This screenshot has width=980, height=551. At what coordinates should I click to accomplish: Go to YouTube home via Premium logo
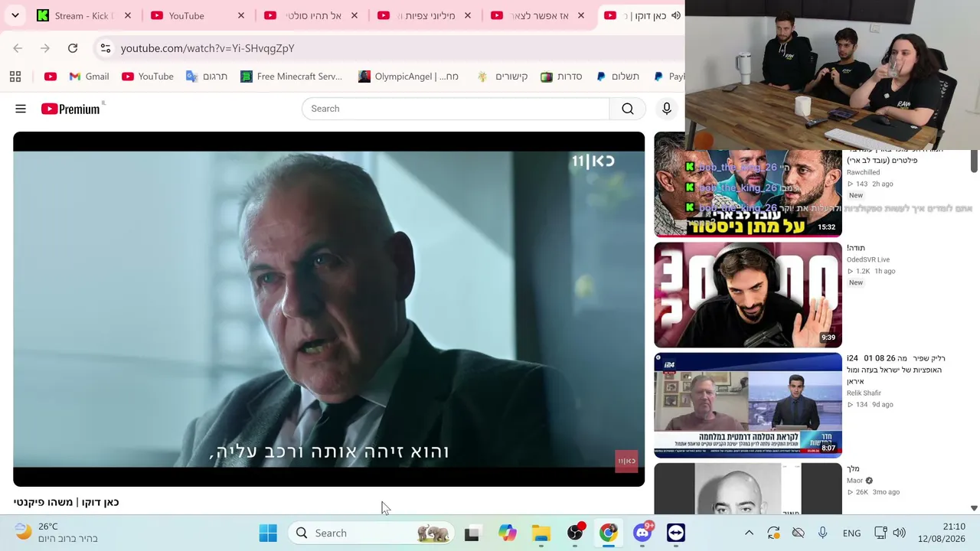coord(70,109)
